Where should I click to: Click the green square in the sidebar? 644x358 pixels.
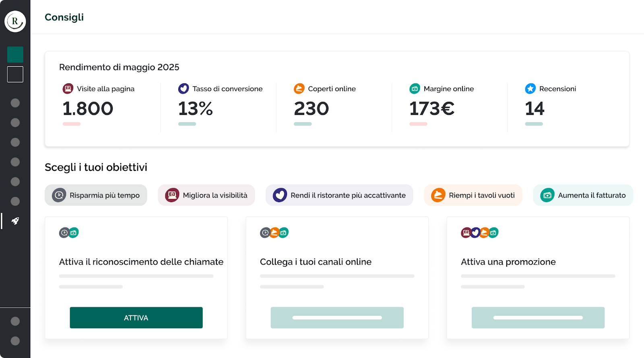(15, 55)
